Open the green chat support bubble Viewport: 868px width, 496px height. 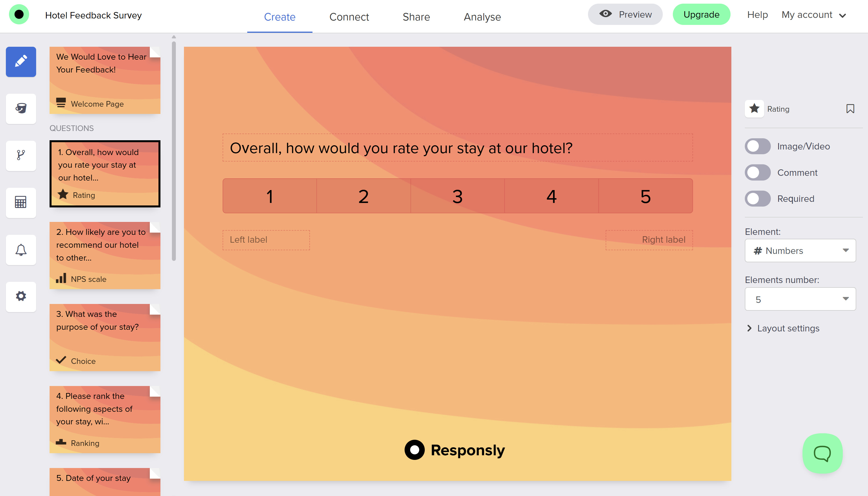[822, 453]
